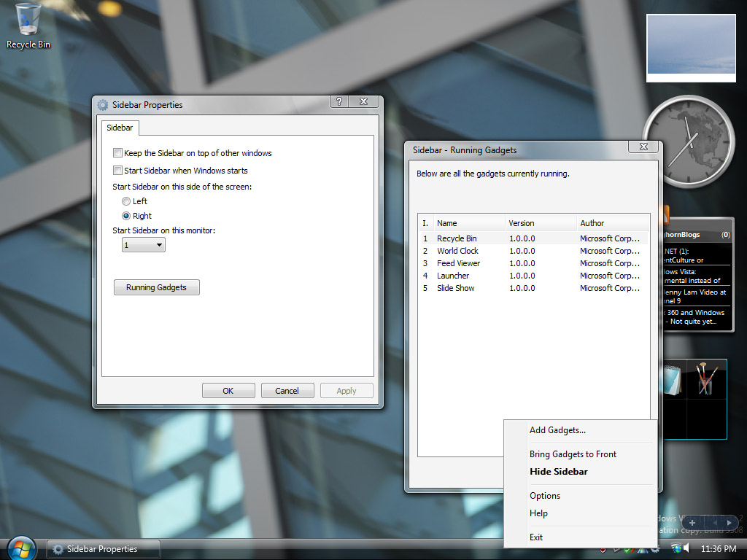Open the 'Windows Vista:' feed headline
Viewport: 747px width, 560px height.
(x=697, y=276)
